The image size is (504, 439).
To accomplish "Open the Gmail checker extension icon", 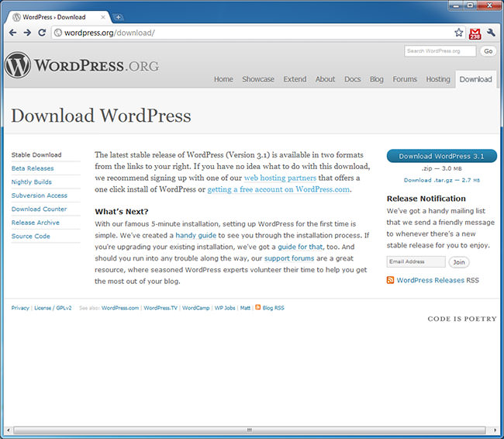I will point(475,33).
